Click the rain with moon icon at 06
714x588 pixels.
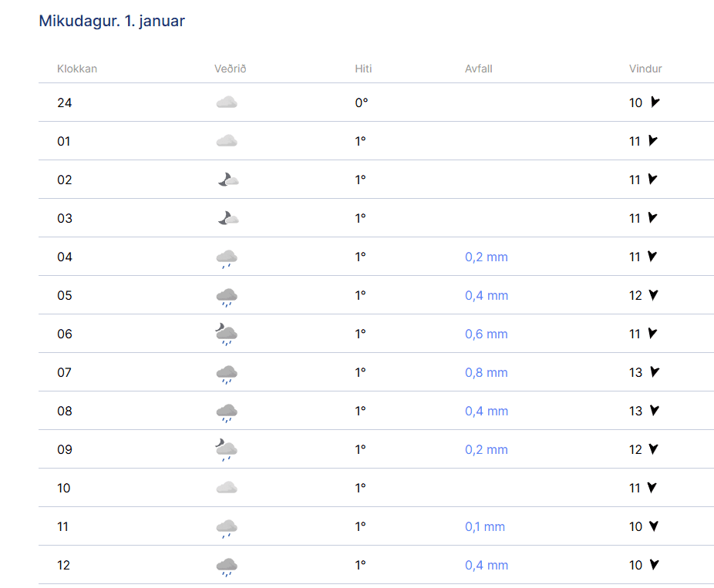pos(227,334)
